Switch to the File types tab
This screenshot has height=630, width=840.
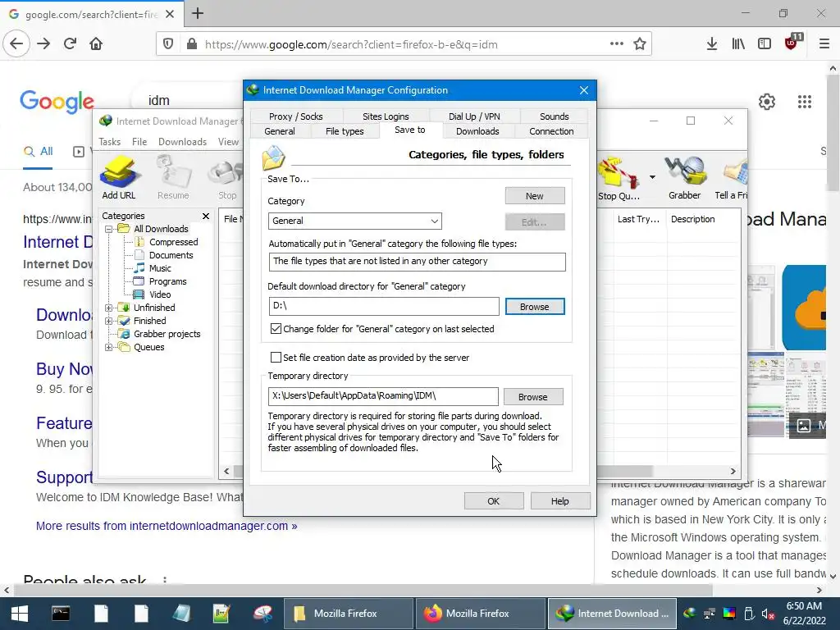tap(345, 131)
